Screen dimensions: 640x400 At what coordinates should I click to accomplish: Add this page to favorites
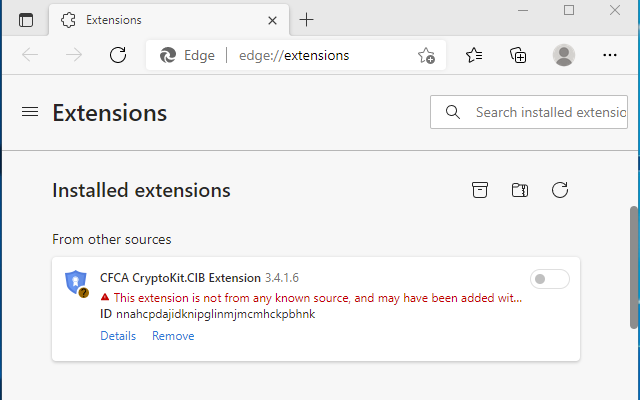tap(426, 55)
